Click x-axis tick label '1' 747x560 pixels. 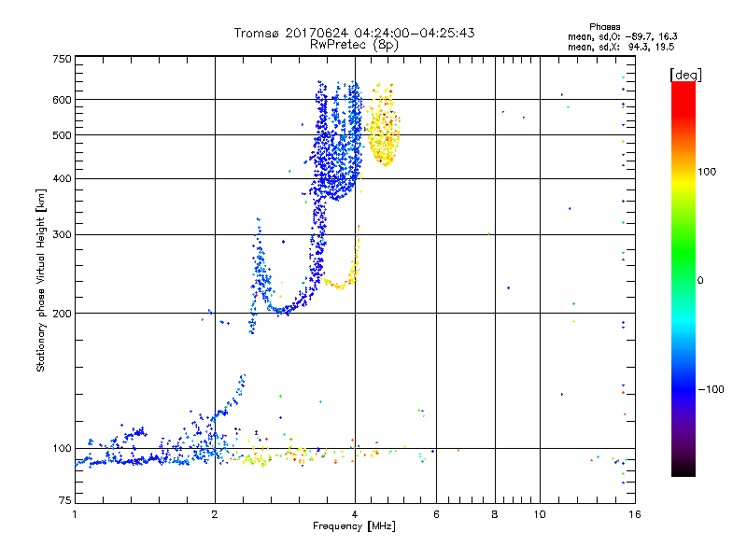75,514
